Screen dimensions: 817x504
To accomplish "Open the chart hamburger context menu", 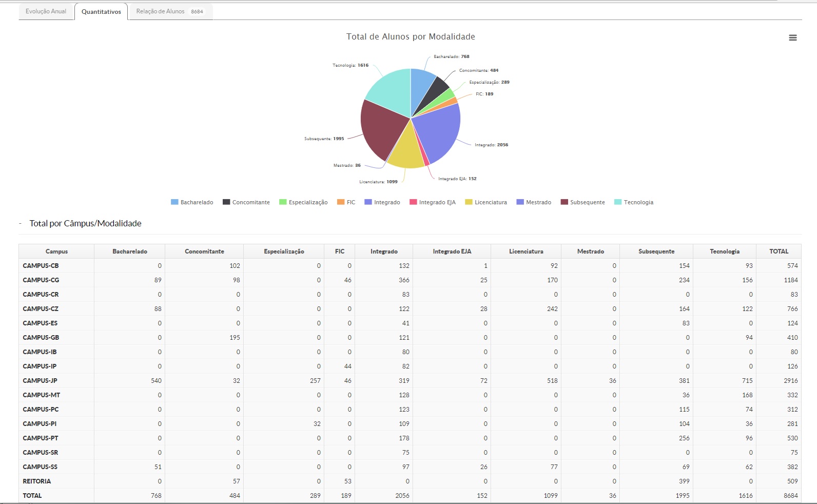I will click(x=792, y=37).
